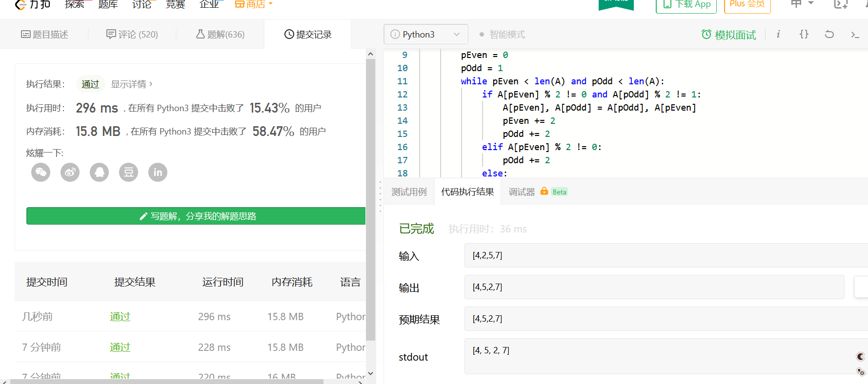This screenshot has width=868, height=384.
Task: Open the 228 ms 通过 submission
Action: coord(120,347)
